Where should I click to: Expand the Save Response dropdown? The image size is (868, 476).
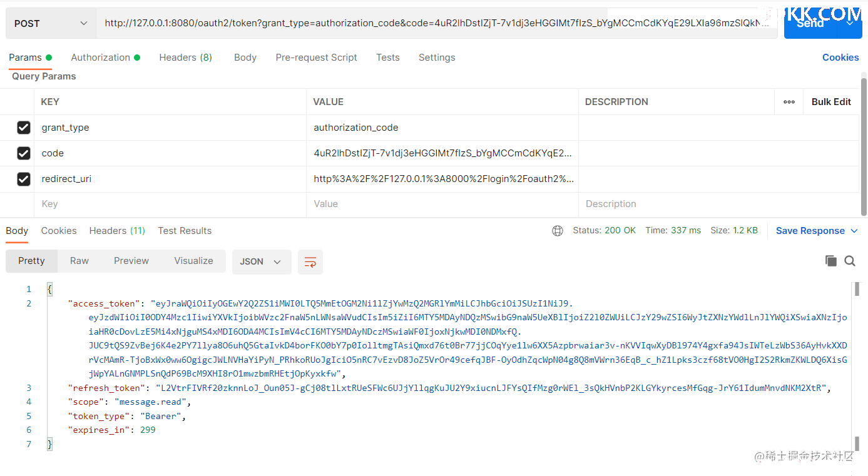pyautogui.click(x=854, y=231)
